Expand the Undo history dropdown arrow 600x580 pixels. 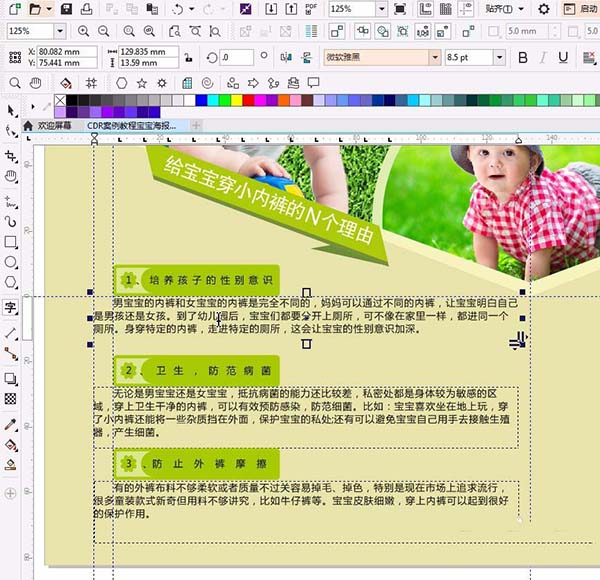[x=191, y=8]
